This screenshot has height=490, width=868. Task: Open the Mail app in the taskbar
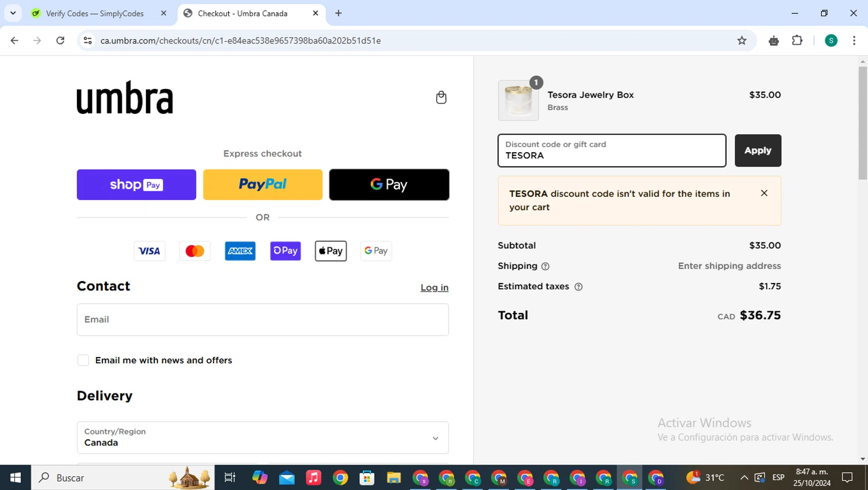pos(286,477)
